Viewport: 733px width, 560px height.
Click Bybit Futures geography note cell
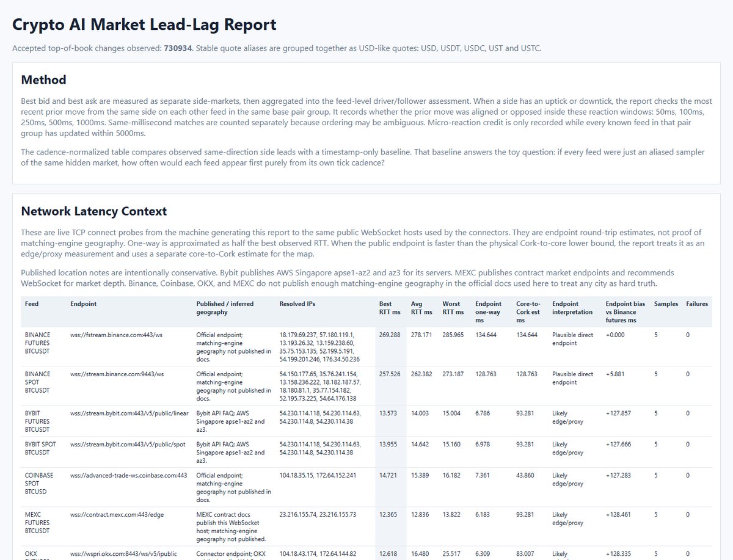click(231, 421)
